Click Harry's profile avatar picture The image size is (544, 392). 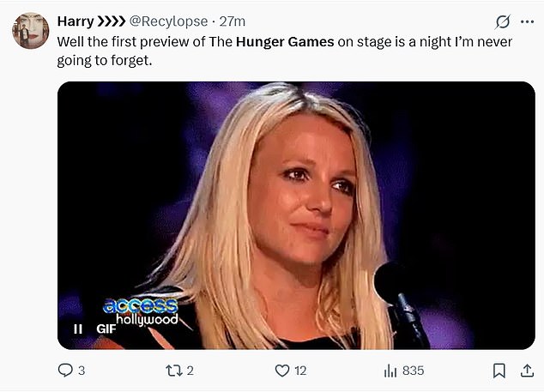(30, 31)
